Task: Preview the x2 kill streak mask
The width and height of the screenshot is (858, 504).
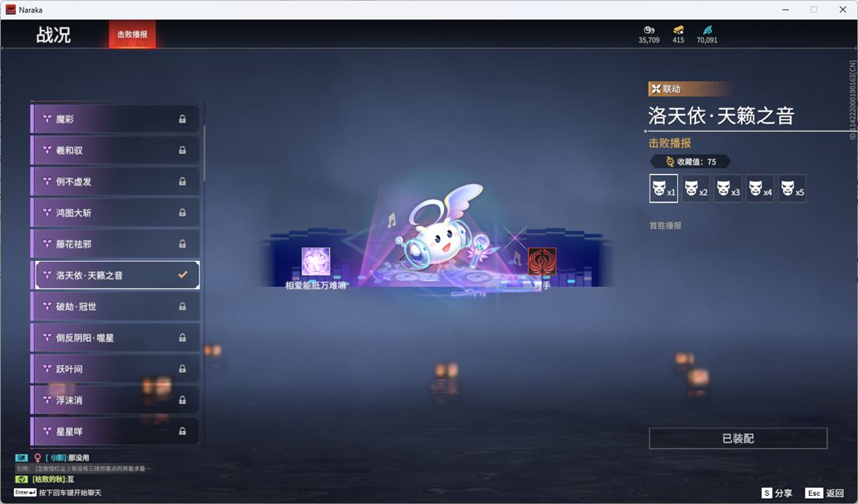Action: pos(696,188)
